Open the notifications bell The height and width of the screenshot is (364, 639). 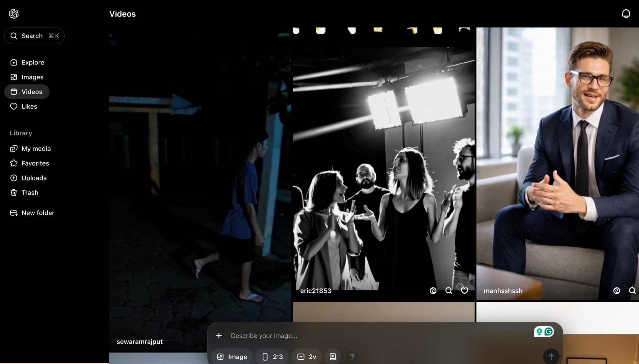pyautogui.click(x=626, y=14)
